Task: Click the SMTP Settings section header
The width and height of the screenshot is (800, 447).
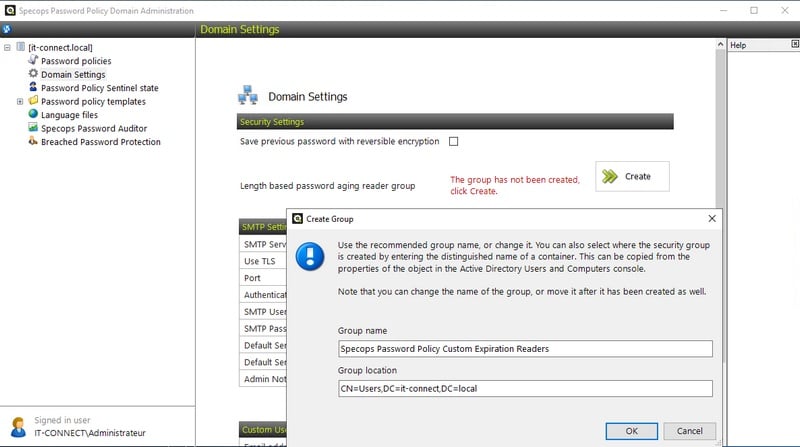Action: click(x=263, y=227)
